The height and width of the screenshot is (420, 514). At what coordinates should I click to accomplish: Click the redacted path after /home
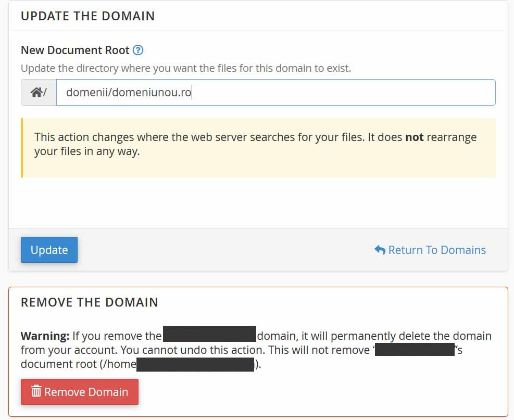[195, 364]
